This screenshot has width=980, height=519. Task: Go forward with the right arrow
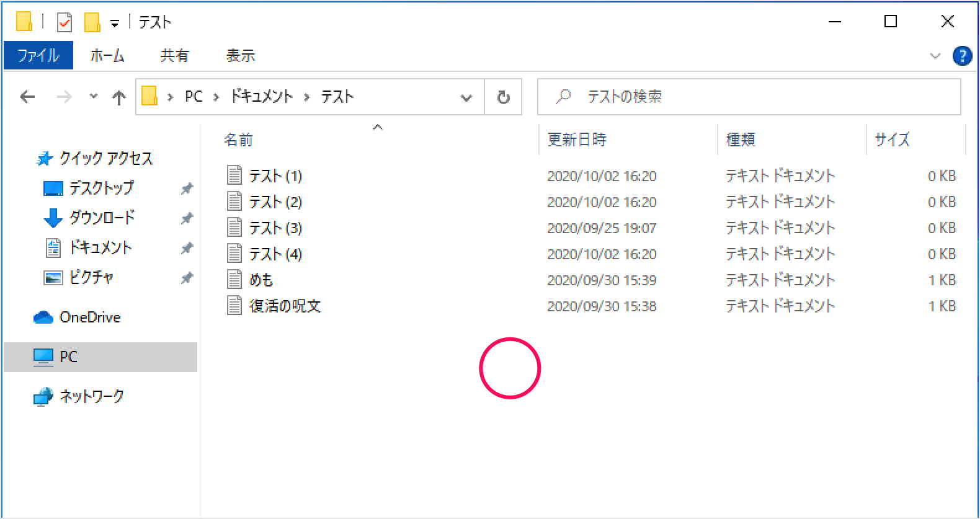click(64, 97)
